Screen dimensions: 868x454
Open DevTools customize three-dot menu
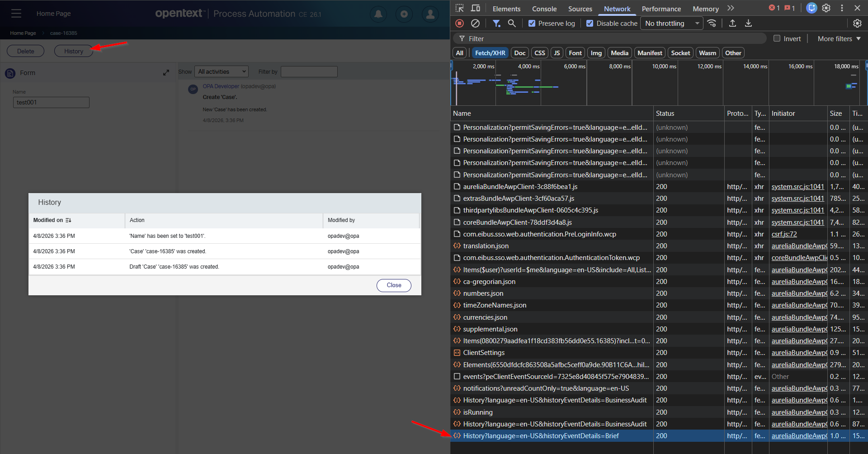coord(842,8)
